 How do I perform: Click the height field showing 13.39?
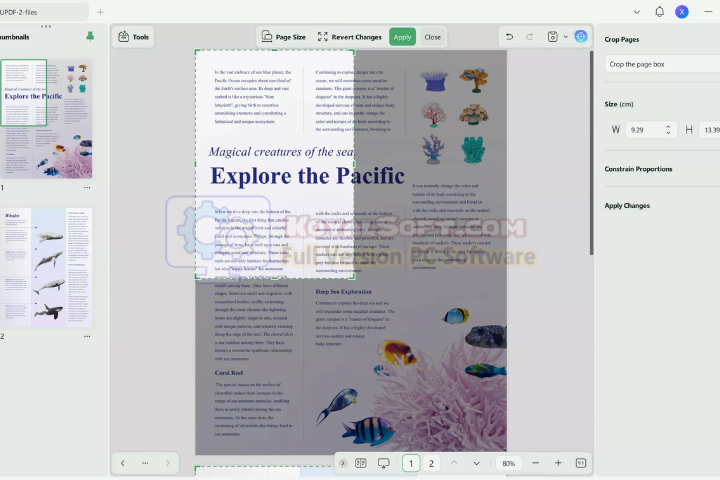[x=709, y=130]
